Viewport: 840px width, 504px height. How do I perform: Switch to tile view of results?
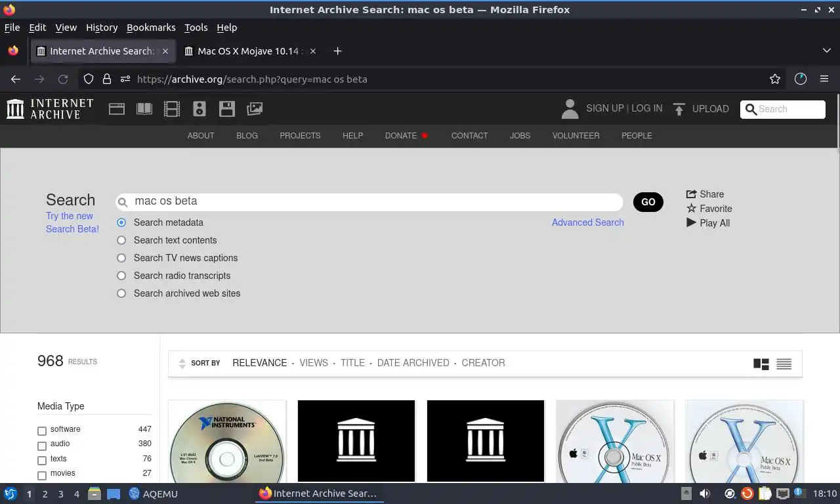[x=761, y=364]
